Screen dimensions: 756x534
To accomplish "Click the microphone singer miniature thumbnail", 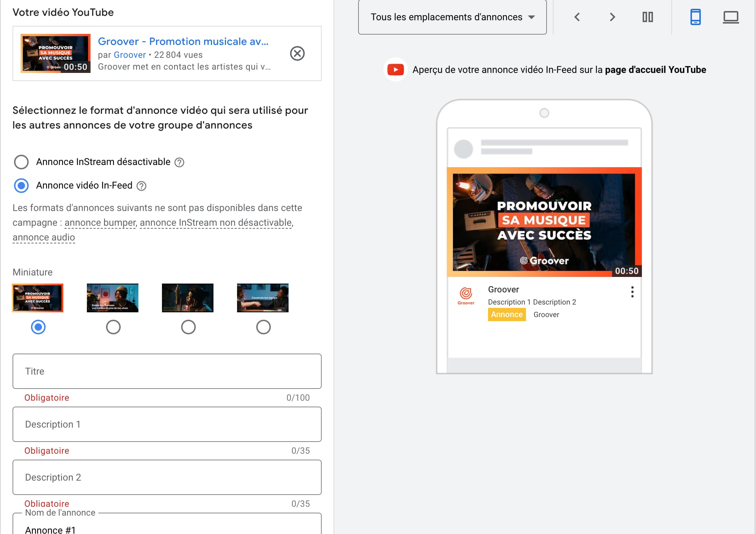I will (x=188, y=298).
